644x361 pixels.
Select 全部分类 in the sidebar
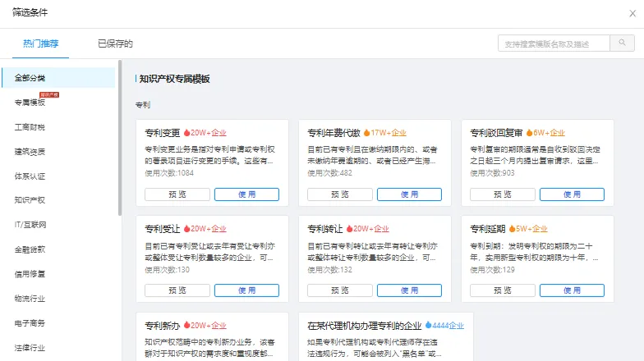59,78
